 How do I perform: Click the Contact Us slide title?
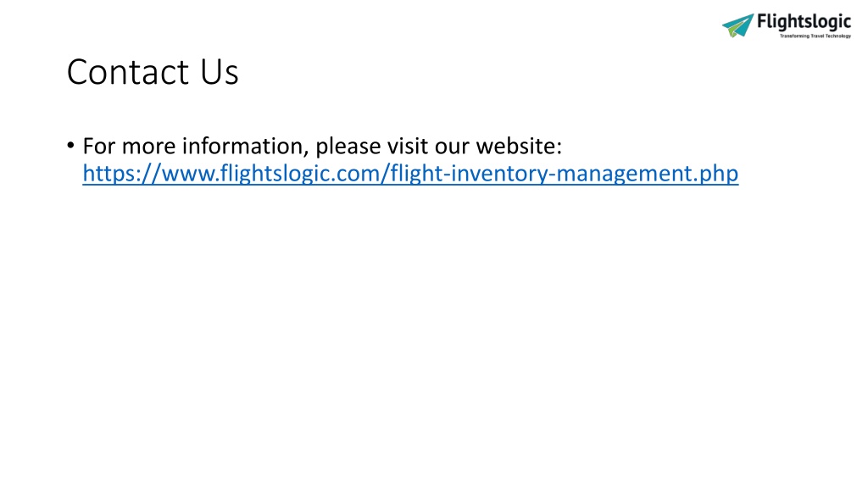(x=153, y=72)
